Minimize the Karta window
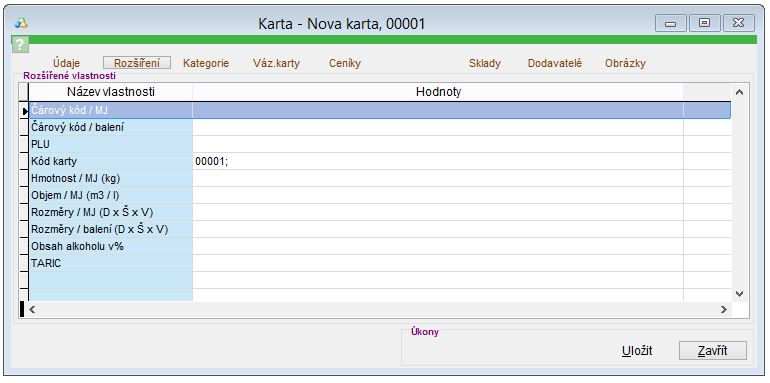Image resolution: width=770 pixels, height=383 pixels. [670, 23]
